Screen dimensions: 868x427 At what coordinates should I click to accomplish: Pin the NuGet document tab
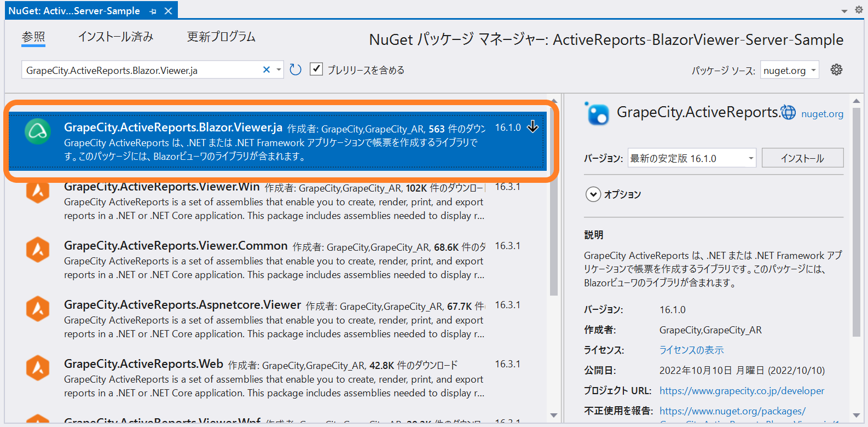point(153,11)
